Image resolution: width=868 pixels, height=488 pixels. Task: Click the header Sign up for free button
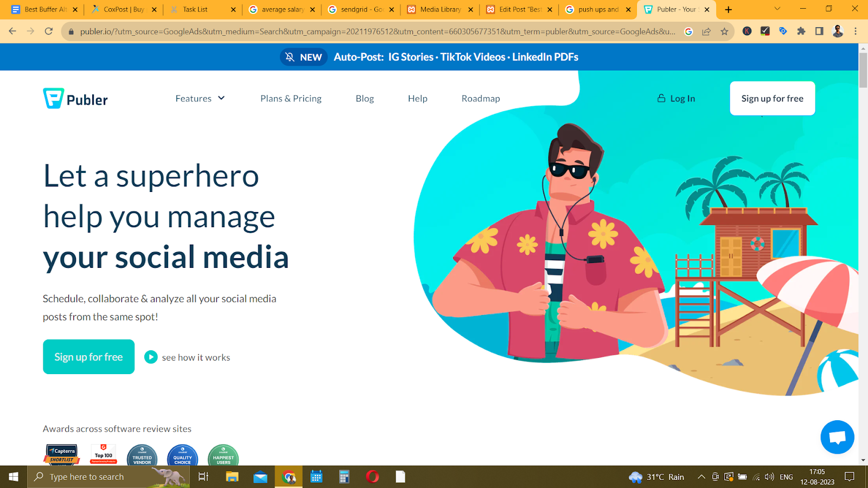point(772,98)
